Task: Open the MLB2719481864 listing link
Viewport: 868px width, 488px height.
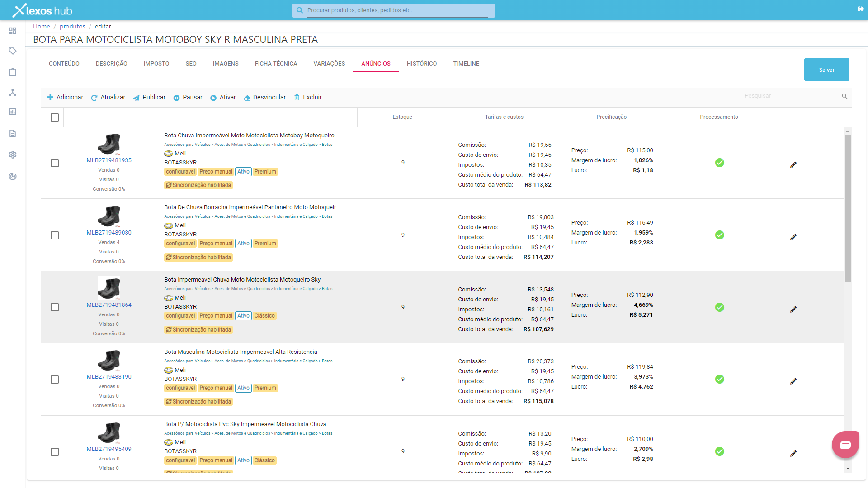Action: pos(109,305)
